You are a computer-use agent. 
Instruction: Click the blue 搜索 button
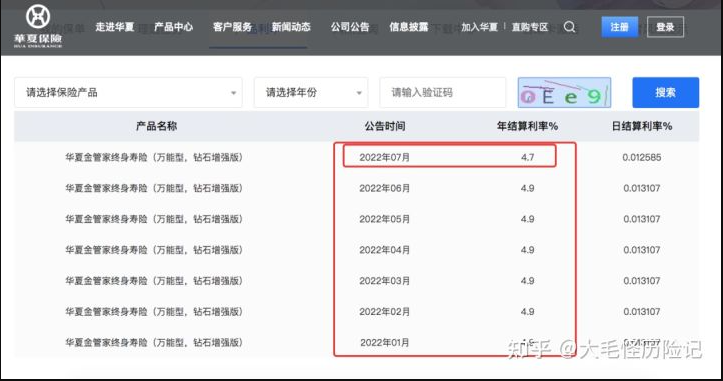coord(665,92)
